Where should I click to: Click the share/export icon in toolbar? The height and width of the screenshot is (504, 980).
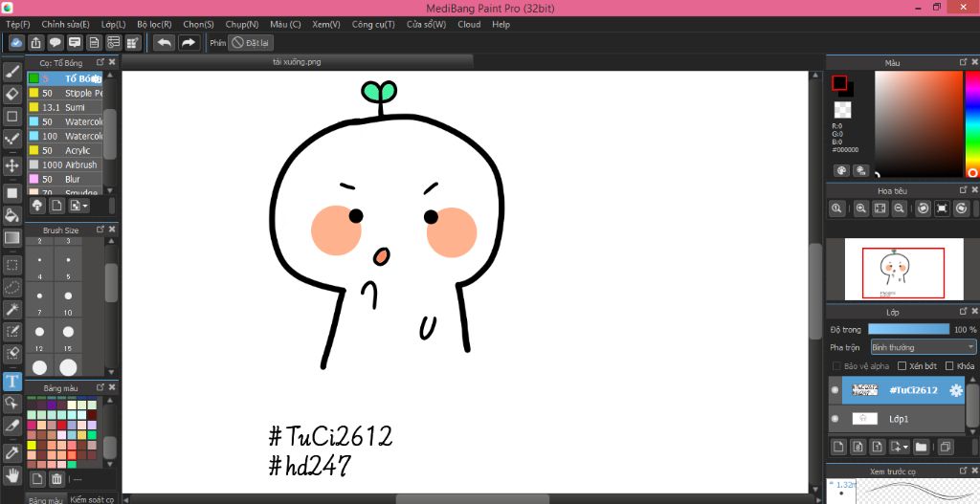point(35,42)
